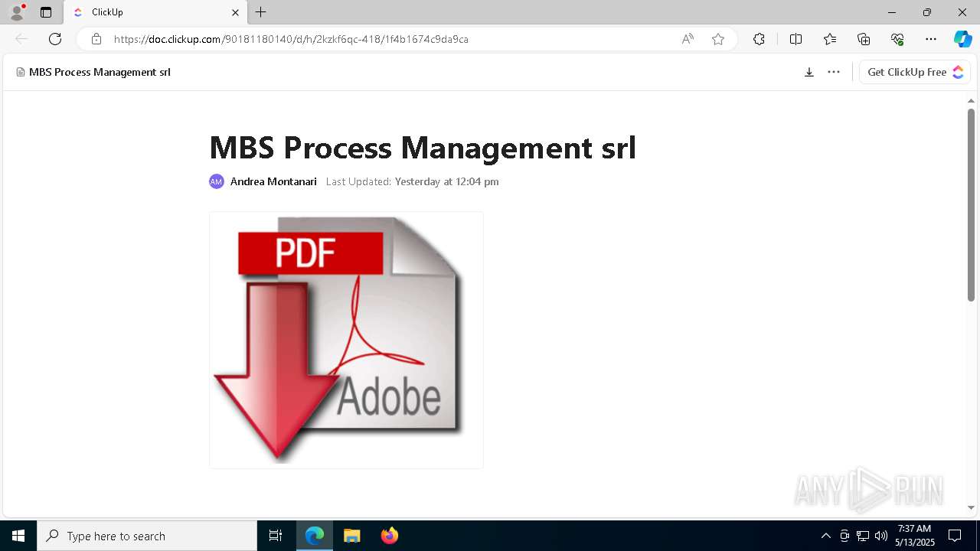Launch Firefox from the taskbar
980x551 pixels.
pos(390,536)
